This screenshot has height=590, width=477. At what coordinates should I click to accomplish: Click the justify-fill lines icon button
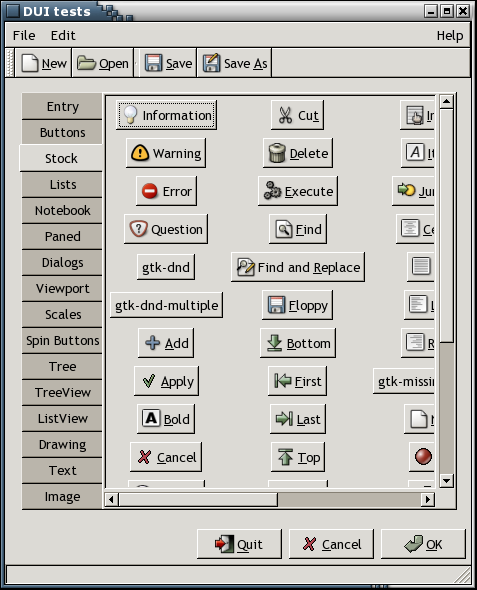point(421,267)
